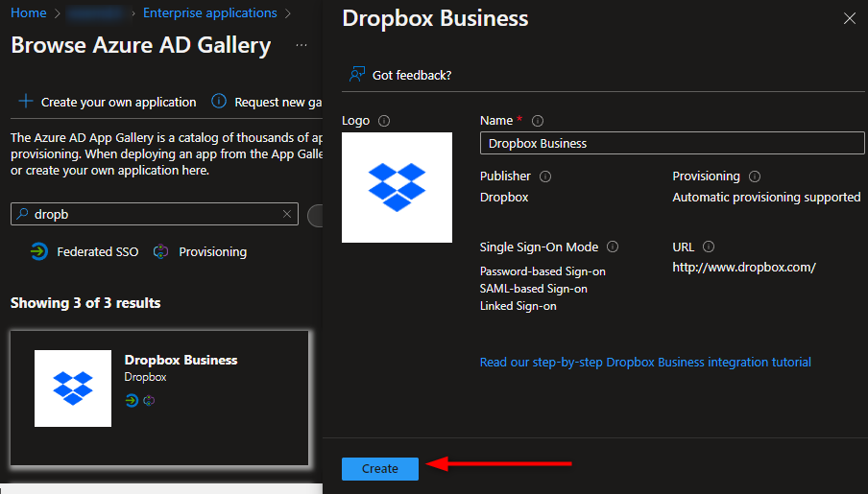Click Create your own application
This screenshot has width=868, height=494.
click(107, 102)
